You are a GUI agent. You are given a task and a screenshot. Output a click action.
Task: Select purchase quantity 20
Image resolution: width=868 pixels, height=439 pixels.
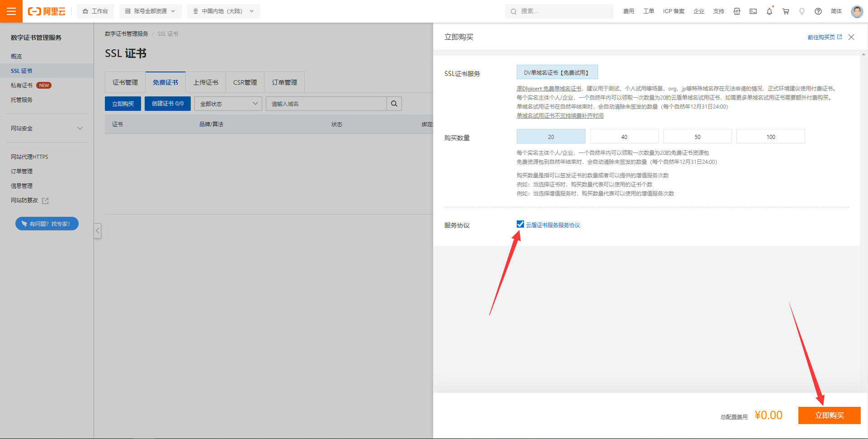[551, 137]
